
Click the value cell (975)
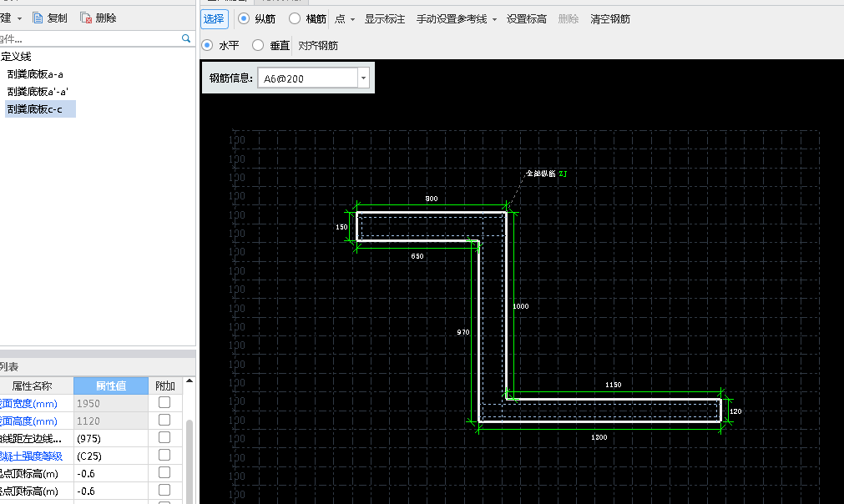(111, 438)
